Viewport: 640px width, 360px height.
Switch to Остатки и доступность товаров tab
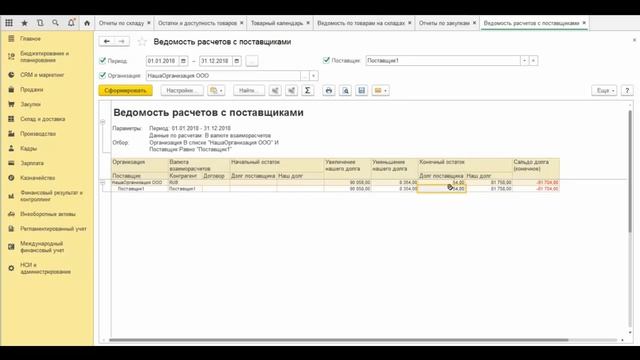198,23
